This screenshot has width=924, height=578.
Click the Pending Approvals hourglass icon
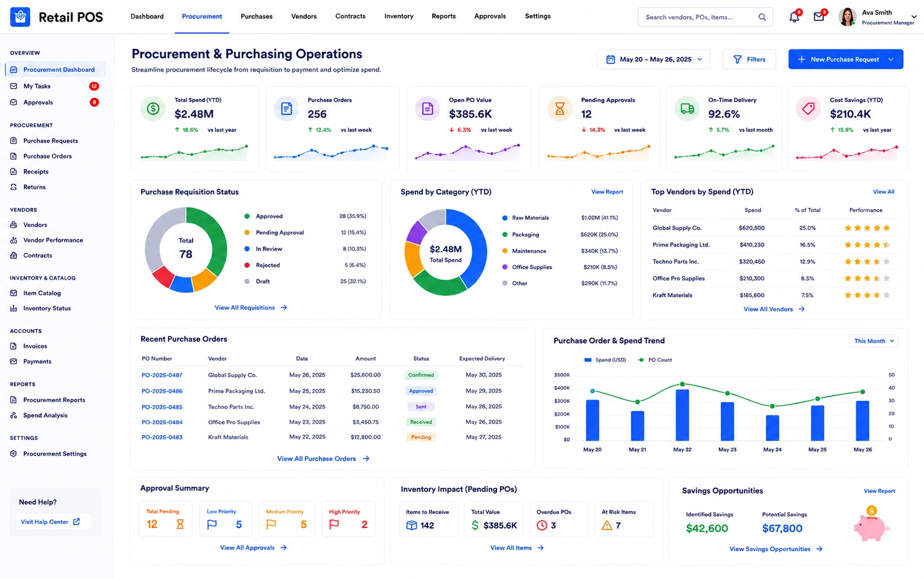(560, 108)
